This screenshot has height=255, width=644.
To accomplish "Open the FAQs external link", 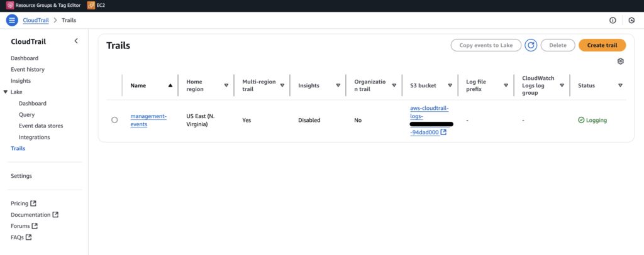I will tap(21, 237).
